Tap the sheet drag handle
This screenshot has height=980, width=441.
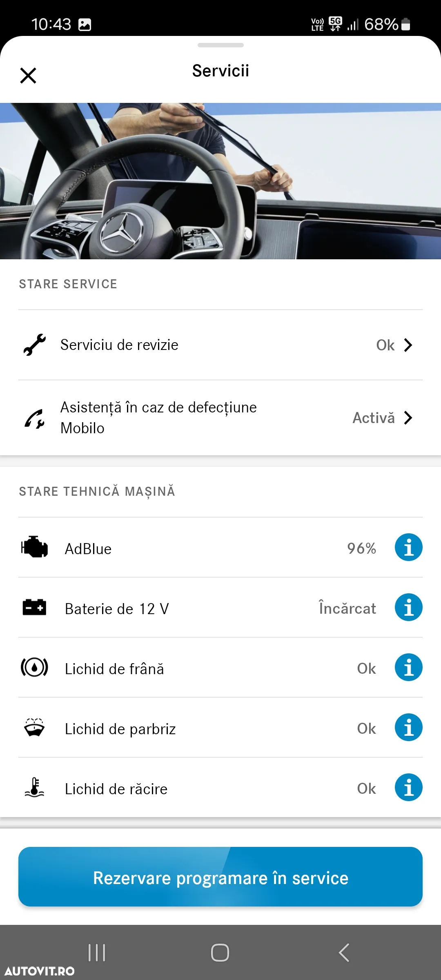[220, 45]
